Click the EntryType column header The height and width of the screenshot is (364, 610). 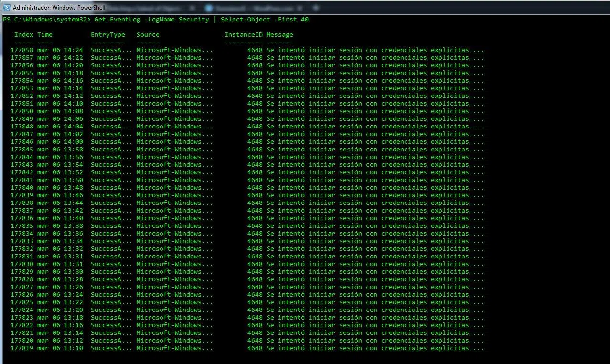pyautogui.click(x=107, y=35)
